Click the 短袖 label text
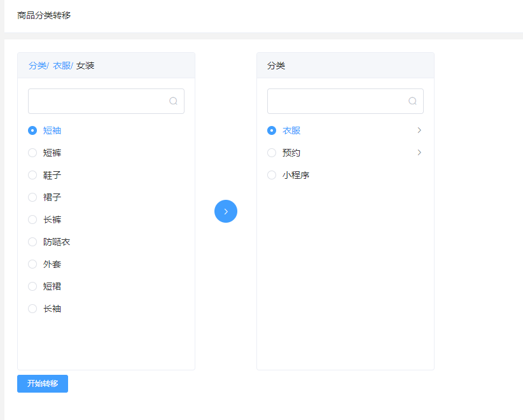Viewport: 523px width, 420px height. (x=52, y=130)
